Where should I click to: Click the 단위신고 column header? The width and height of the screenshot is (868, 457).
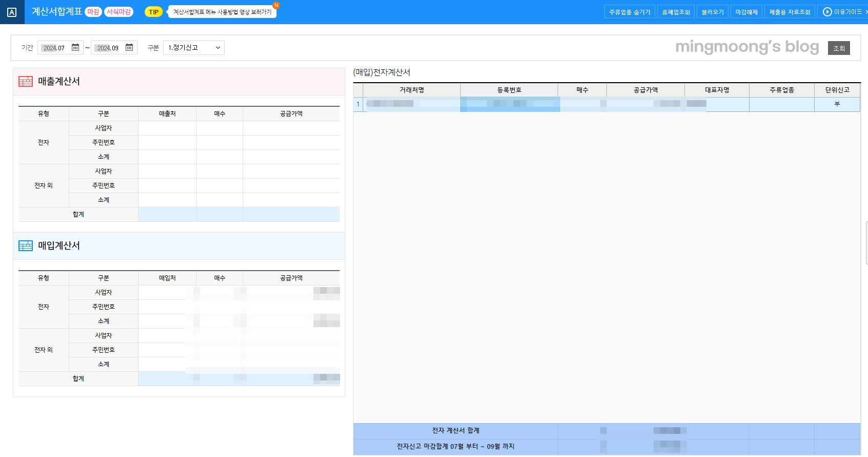coord(837,90)
